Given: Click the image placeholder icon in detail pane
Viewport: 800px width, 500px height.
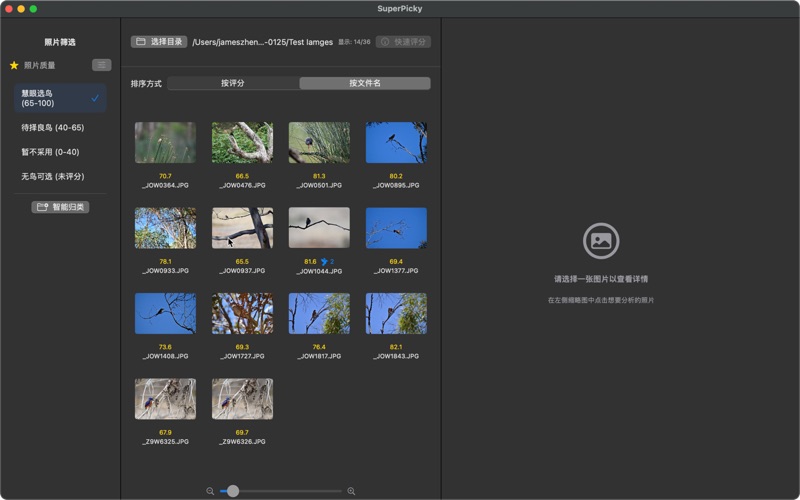Looking at the screenshot, I should coord(601,241).
